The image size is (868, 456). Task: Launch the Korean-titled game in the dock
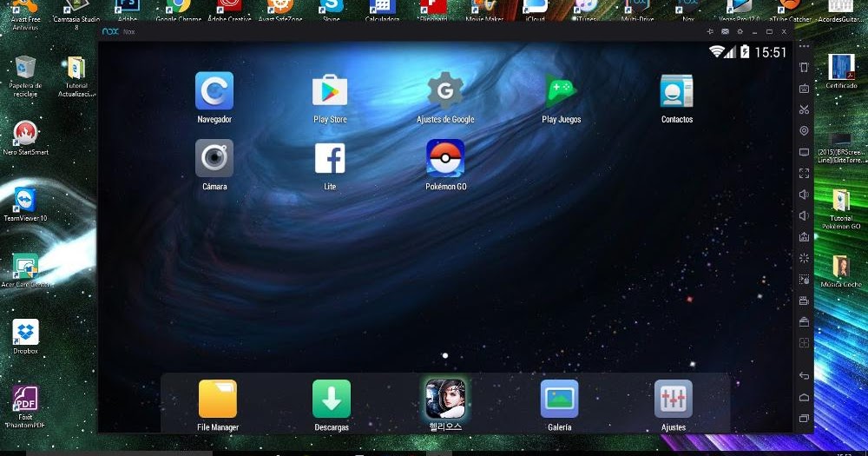click(445, 399)
